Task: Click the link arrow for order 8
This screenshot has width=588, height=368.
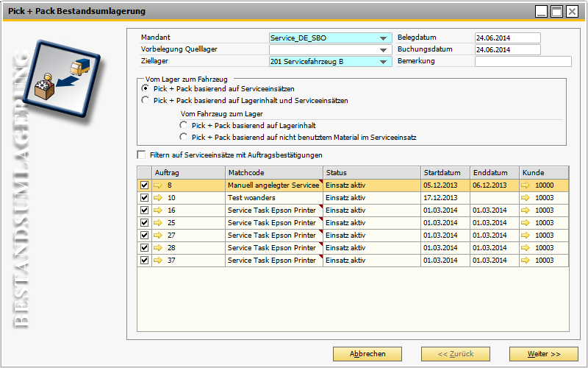Action: click(x=158, y=185)
